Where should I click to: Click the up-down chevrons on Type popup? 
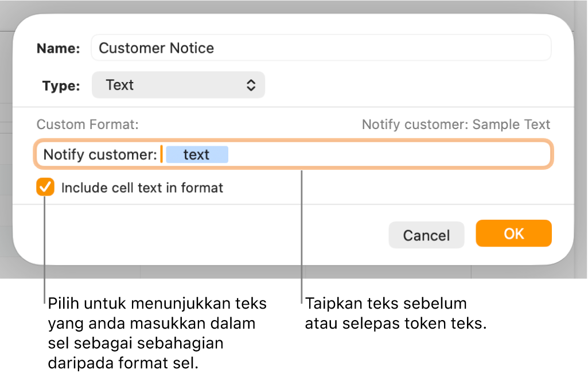[x=251, y=85]
